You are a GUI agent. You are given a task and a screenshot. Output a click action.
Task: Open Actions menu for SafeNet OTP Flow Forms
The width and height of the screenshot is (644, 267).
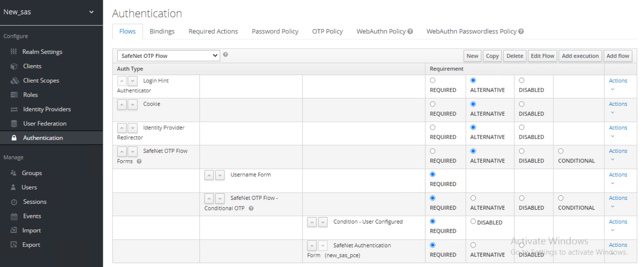point(618,154)
